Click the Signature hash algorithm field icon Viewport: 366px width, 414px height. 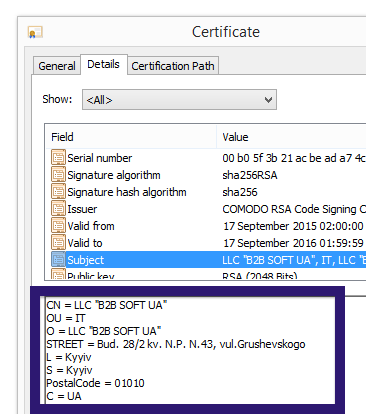coord(58,192)
